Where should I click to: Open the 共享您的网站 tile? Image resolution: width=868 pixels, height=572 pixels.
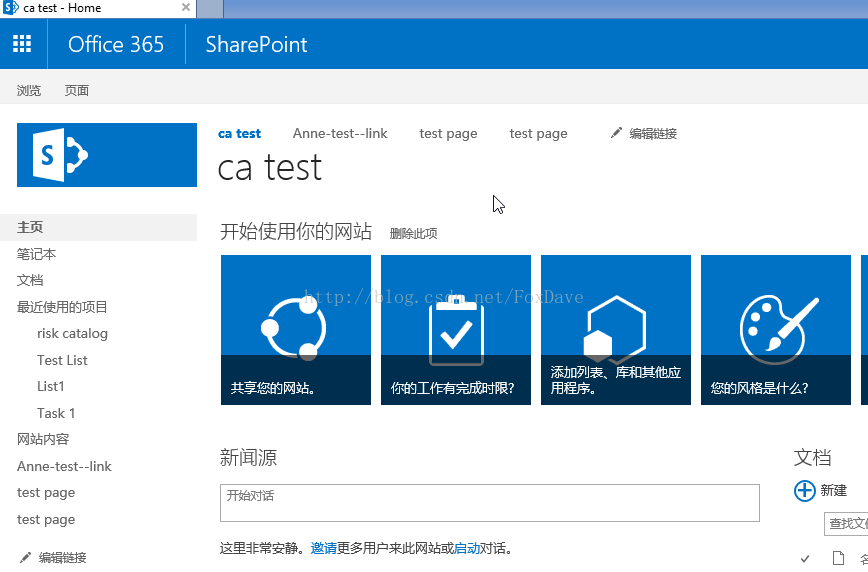(296, 330)
